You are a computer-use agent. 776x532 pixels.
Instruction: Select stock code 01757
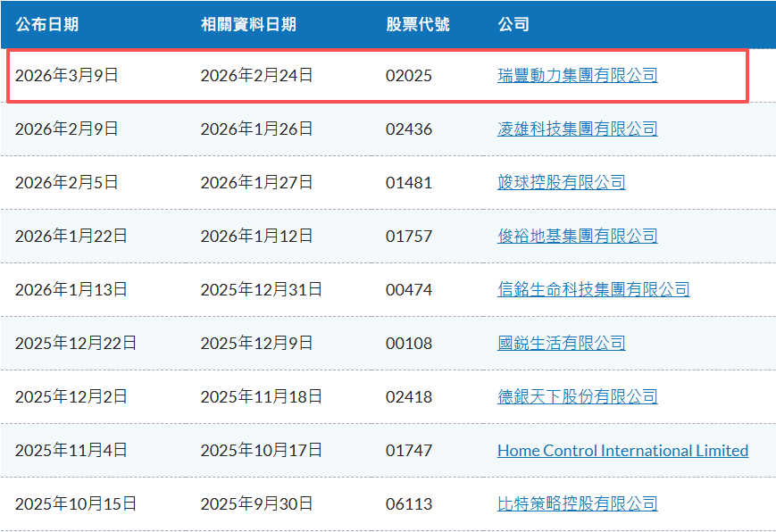click(x=409, y=236)
